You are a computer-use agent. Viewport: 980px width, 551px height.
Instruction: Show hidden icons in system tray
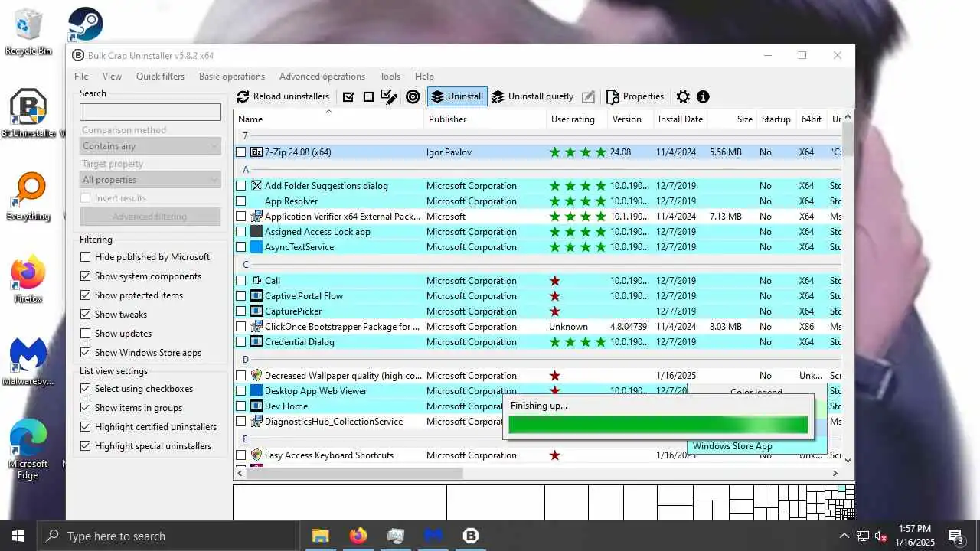[844, 536]
